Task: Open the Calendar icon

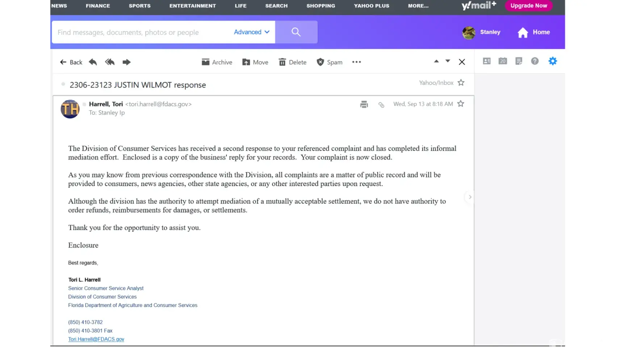Action: pos(503,61)
